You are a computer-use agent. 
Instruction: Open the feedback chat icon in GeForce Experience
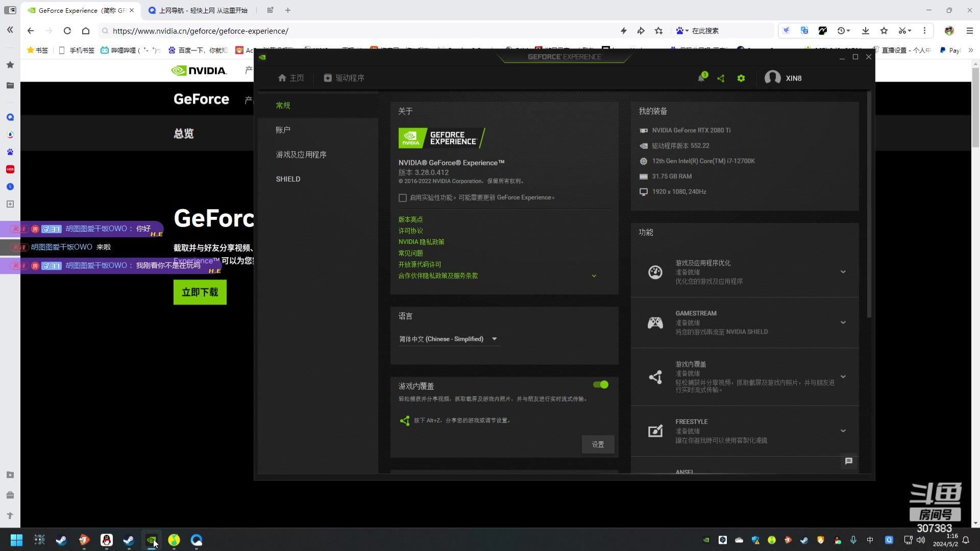click(849, 461)
